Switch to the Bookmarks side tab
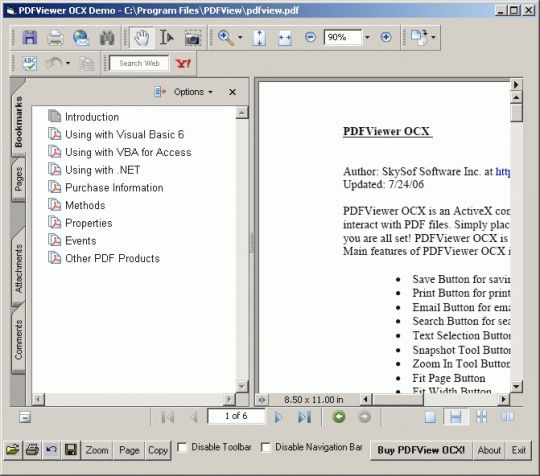This screenshot has height=476, width=540. [x=18, y=121]
